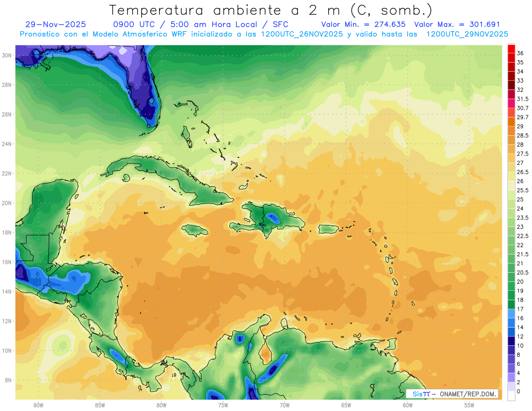Click the longitude label '75W'
Screen dimensions: 532x411
[223, 405]
